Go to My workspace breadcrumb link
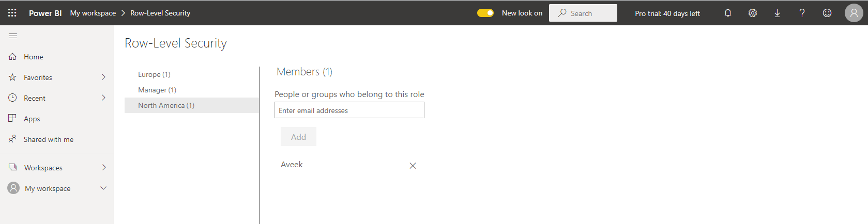 (93, 13)
